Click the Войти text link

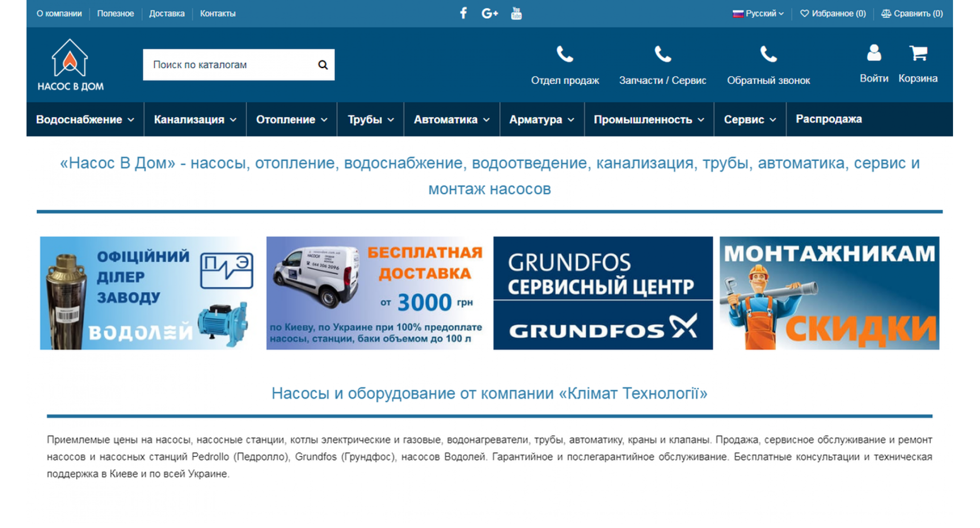(x=874, y=79)
